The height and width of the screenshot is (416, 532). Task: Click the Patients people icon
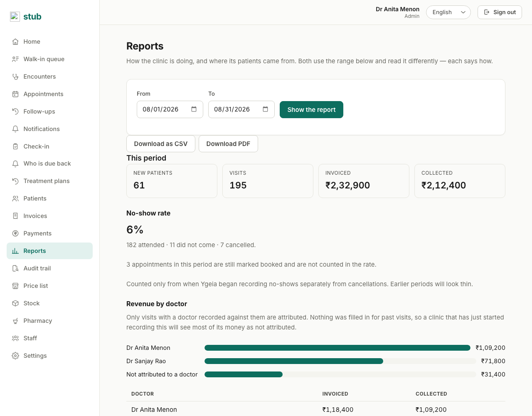click(15, 198)
